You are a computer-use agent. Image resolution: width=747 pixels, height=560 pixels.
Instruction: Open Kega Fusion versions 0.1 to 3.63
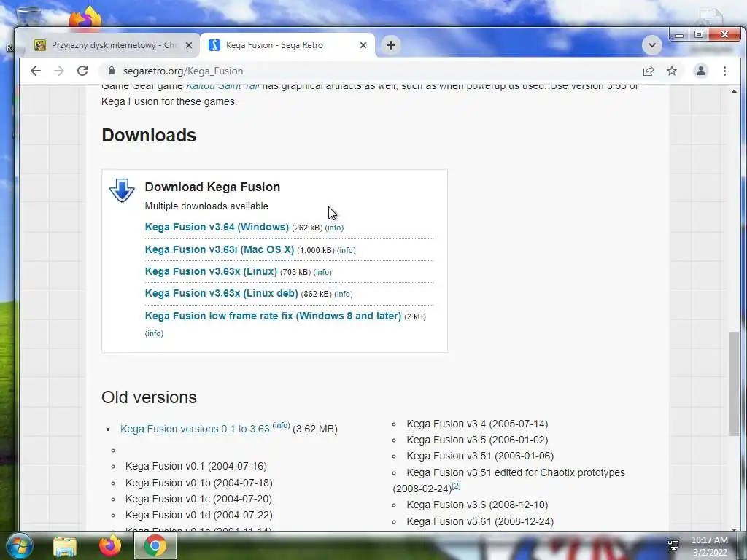195,429
